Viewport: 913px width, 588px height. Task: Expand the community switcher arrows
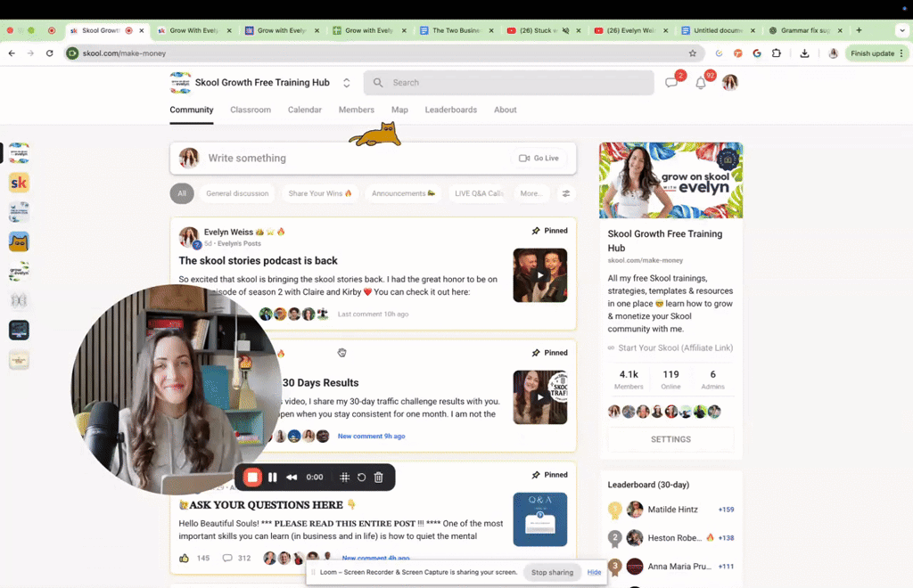(x=347, y=83)
